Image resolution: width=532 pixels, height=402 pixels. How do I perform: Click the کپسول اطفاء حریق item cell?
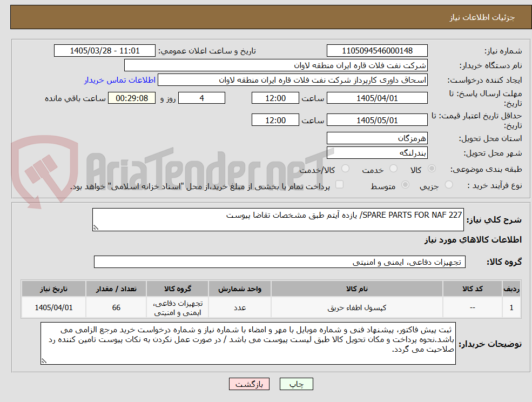[356, 307]
